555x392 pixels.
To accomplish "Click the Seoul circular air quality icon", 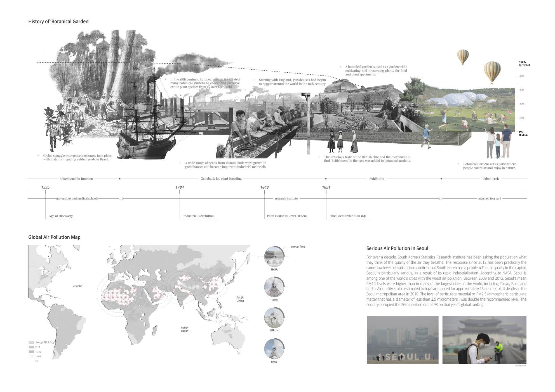I will (x=274, y=257).
